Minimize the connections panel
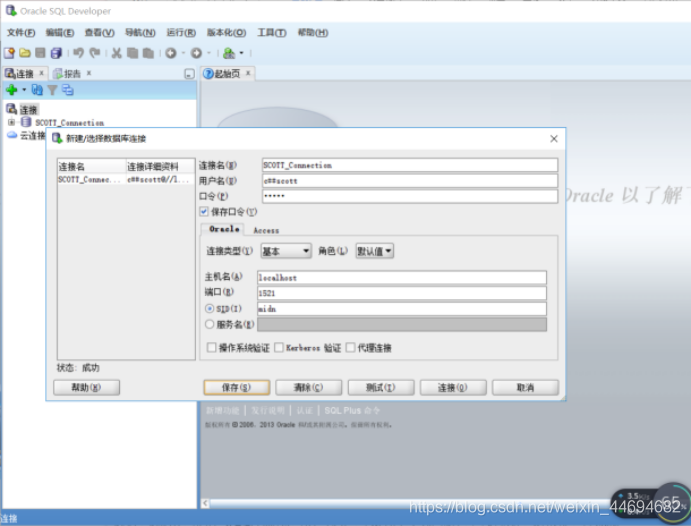This screenshot has width=691, height=526. tap(189, 74)
